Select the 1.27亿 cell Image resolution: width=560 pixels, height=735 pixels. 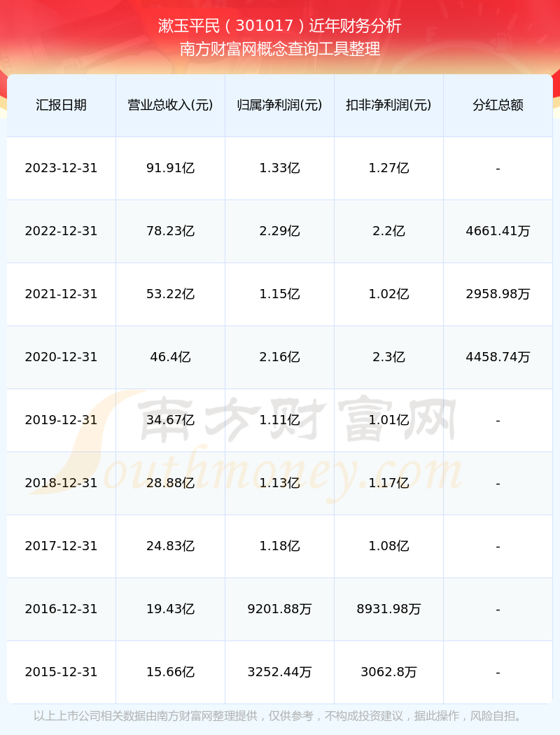389,168
